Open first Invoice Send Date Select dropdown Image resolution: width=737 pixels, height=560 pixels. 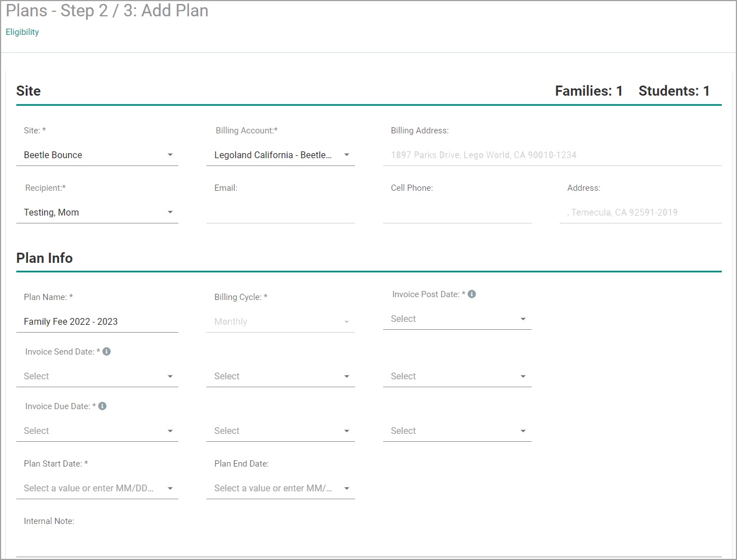97,376
